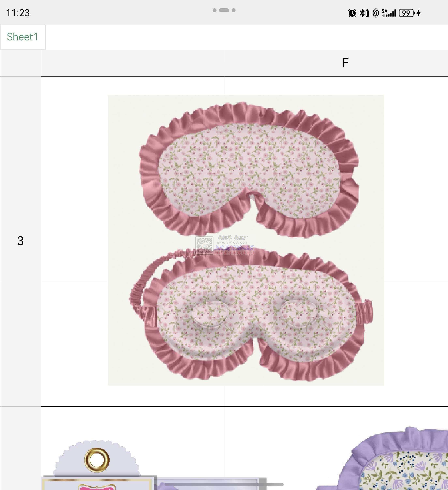This screenshot has width=448, height=490.
Task: Tap the 5A signal strength icon
Action: (x=389, y=13)
